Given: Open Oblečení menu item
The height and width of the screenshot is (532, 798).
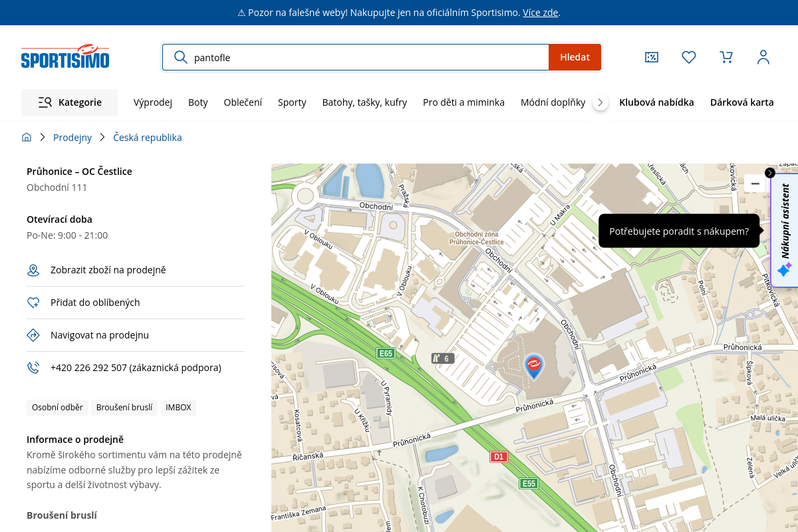Looking at the screenshot, I should tap(243, 102).
